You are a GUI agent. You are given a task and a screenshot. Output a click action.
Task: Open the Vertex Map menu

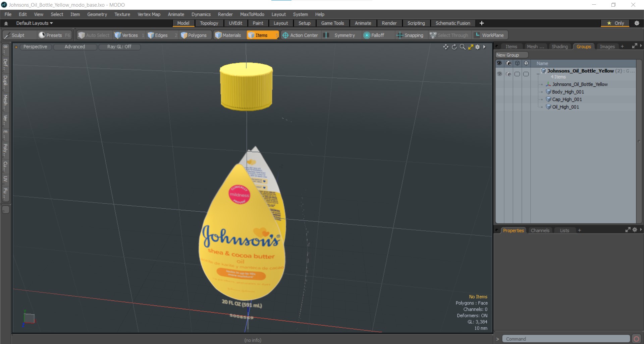click(x=149, y=14)
